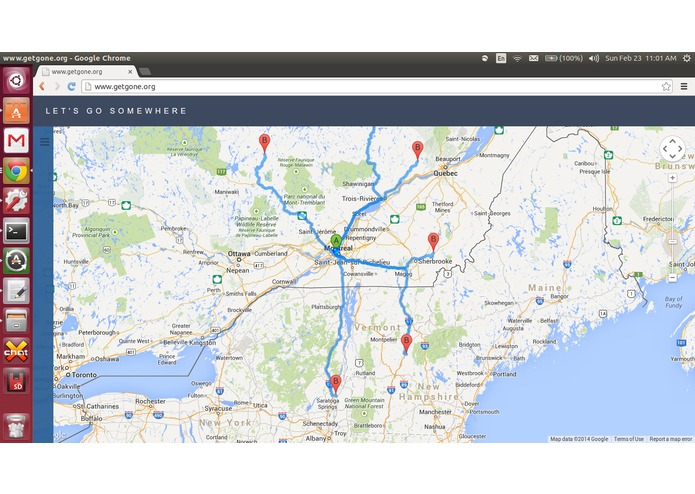This screenshot has height=494, width=695.
Task: Click the Toronto city label on map
Action: (x=84, y=375)
